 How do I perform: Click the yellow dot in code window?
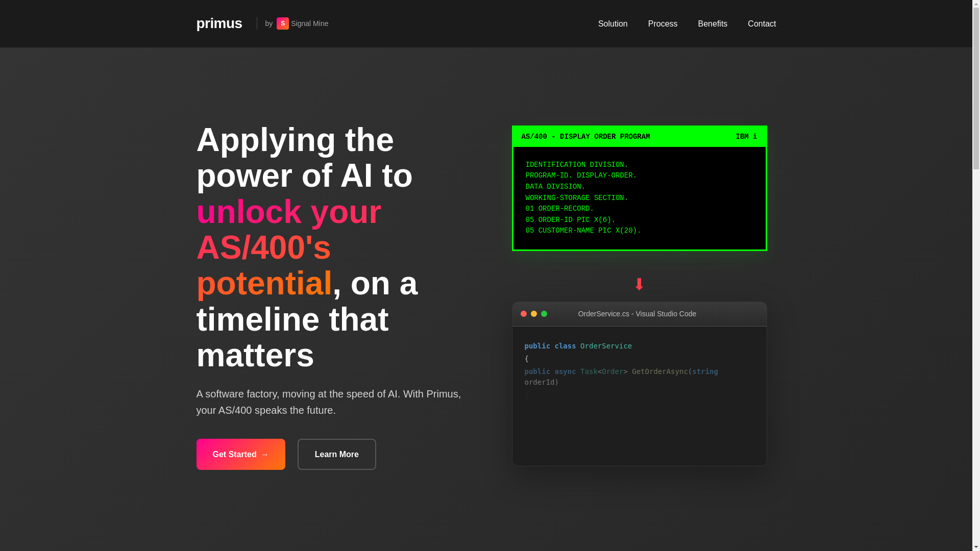pyautogui.click(x=534, y=314)
